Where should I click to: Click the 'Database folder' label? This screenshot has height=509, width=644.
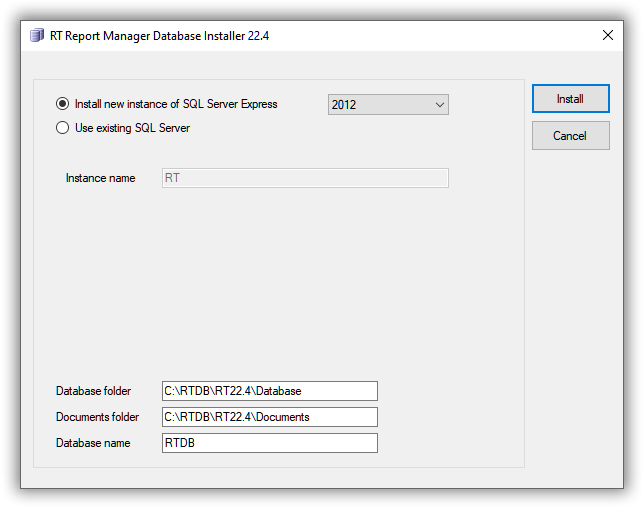(93, 391)
